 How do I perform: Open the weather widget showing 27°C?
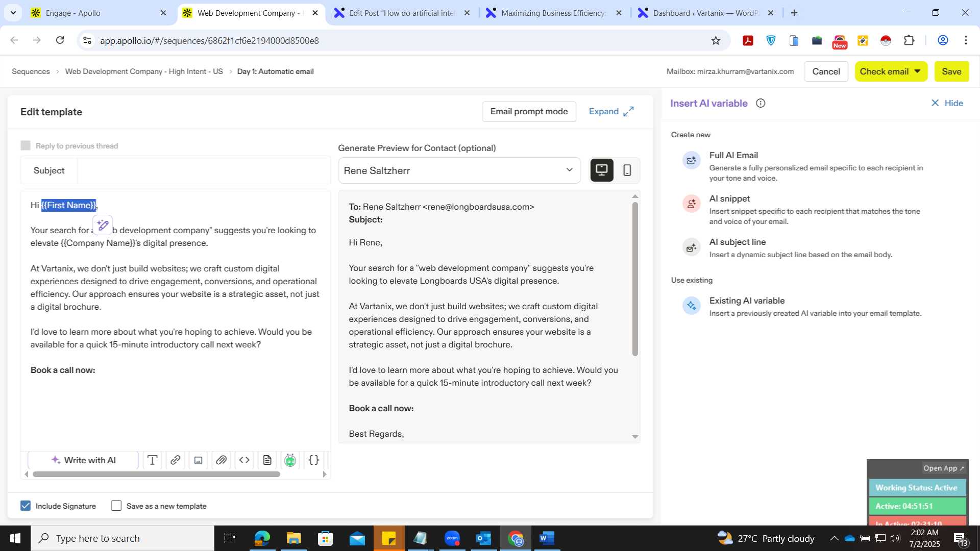point(766,538)
